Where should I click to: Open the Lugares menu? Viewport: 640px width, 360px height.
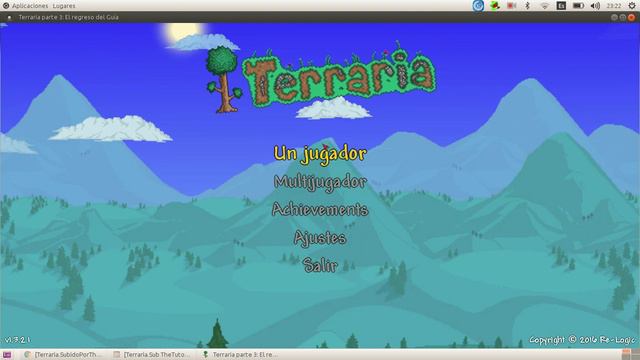[x=64, y=6]
